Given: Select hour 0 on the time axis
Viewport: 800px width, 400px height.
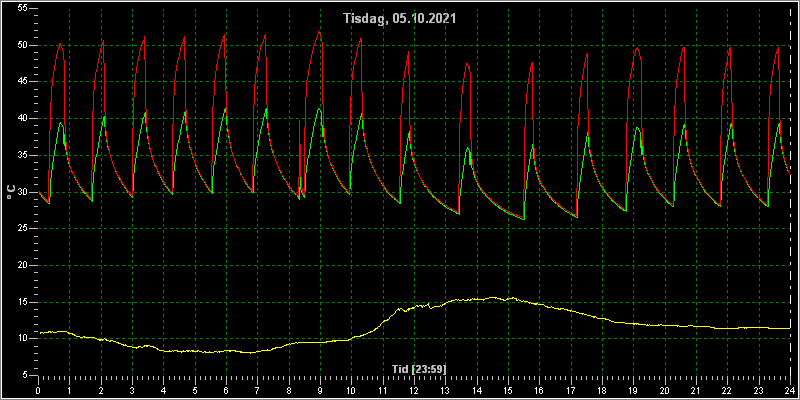Looking at the screenshot, I should 38,390.
